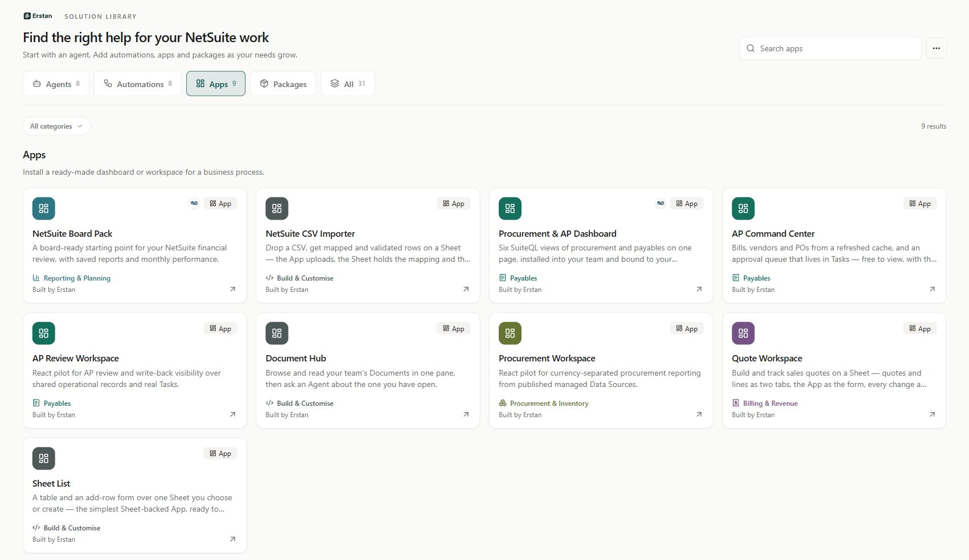Open the Document Hub title
This screenshot has width=969, height=560.
[295, 359]
